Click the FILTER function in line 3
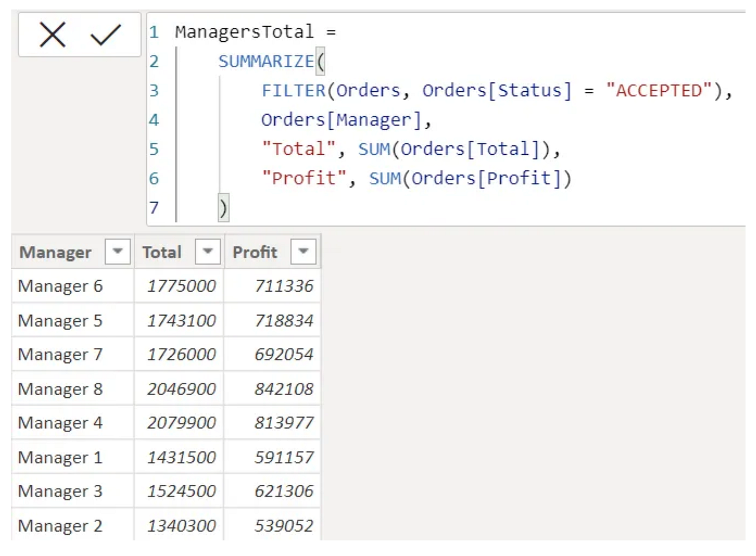Image resolution: width=756 pixels, height=556 pixels. point(293,91)
